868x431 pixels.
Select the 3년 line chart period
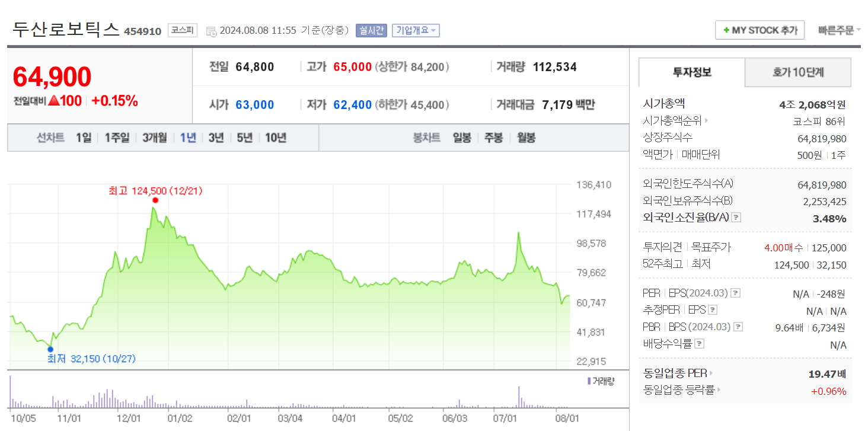(x=216, y=138)
